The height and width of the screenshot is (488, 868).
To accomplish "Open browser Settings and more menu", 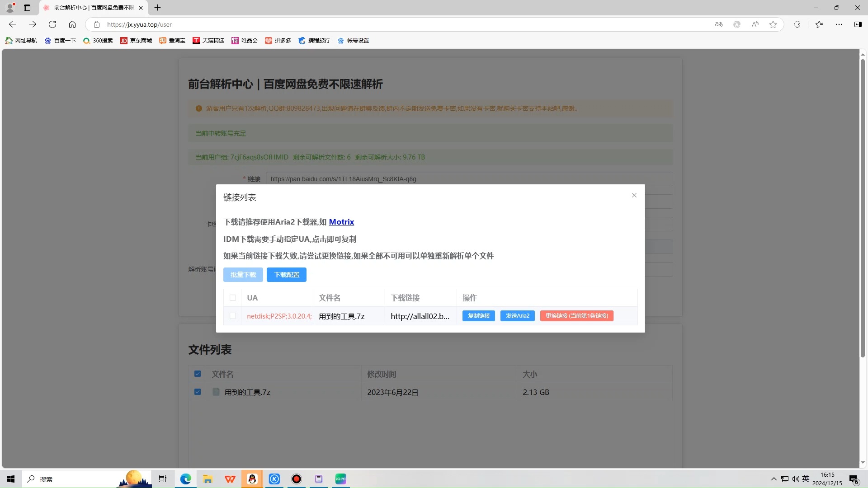I will 839,24.
